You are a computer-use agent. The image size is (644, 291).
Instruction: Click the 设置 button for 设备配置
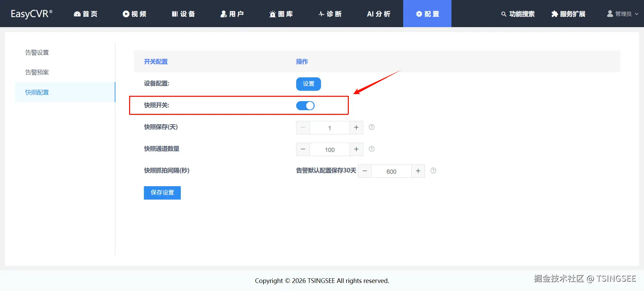point(308,84)
